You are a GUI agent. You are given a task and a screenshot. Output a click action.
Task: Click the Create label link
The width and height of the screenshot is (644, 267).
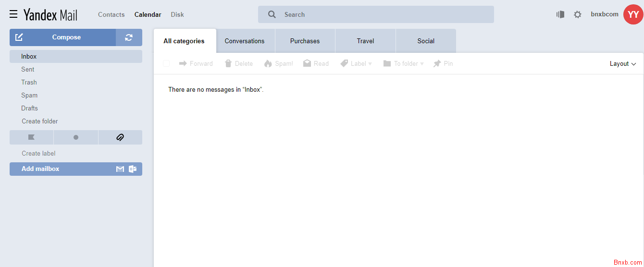[38, 153]
